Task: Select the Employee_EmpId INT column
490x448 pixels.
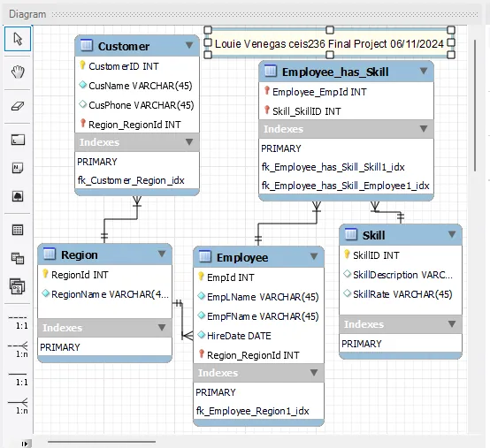Action: click(x=346, y=92)
